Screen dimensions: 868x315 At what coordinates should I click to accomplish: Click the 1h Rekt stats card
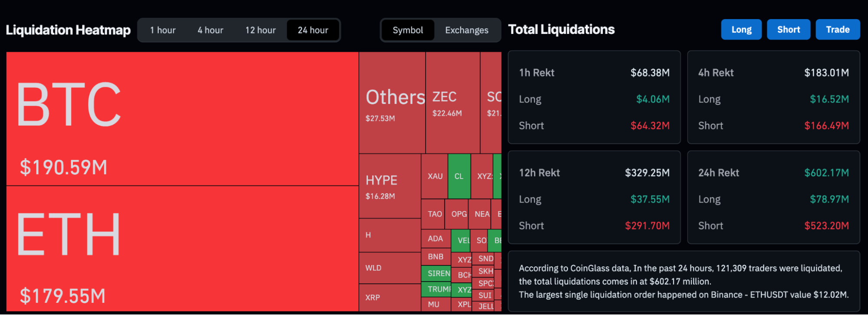click(x=594, y=97)
